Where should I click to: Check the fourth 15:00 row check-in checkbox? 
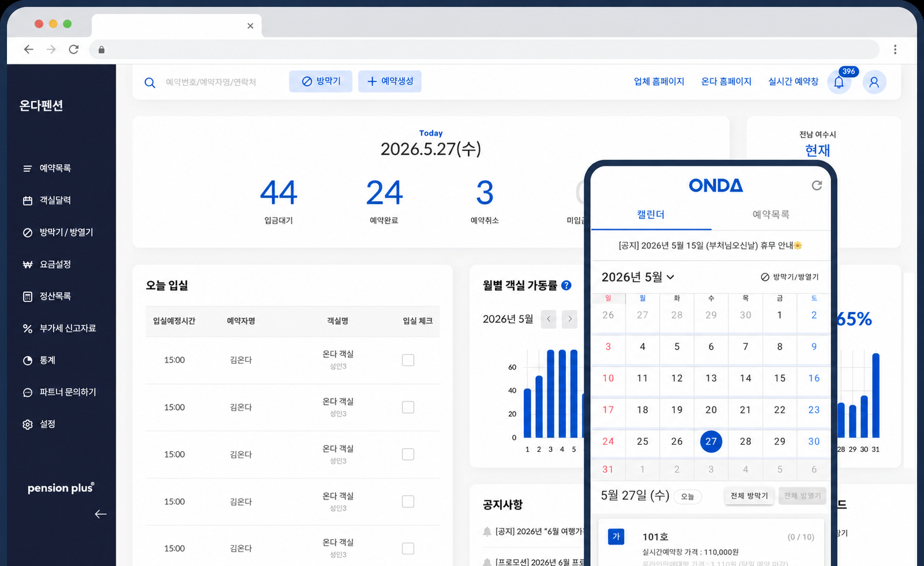408,501
